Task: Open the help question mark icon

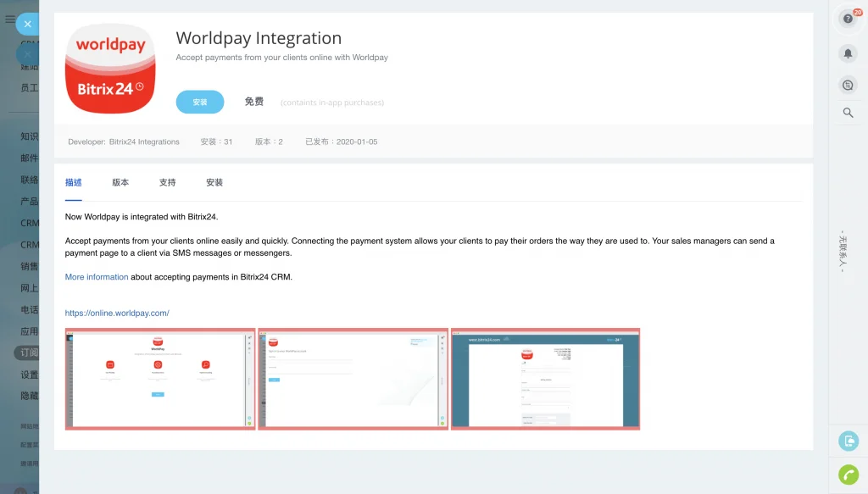Action: (x=848, y=19)
